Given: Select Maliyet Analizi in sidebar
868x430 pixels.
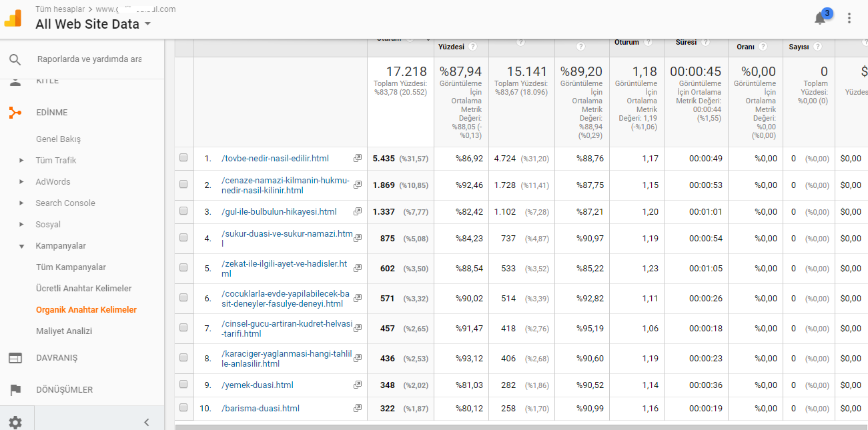Looking at the screenshot, I should tap(64, 331).
